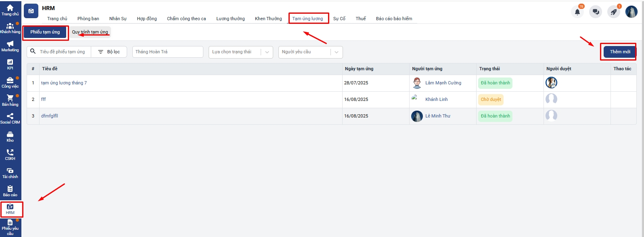Screen dimensions: 644x237
Task: Open the tạm ứng lương tháng 7 record
Action: tap(64, 83)
